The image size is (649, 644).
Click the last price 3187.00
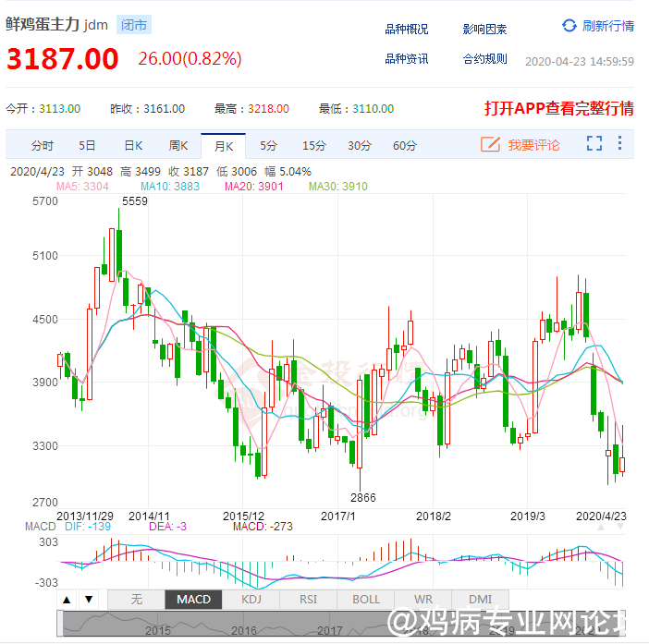pos(63,59)
